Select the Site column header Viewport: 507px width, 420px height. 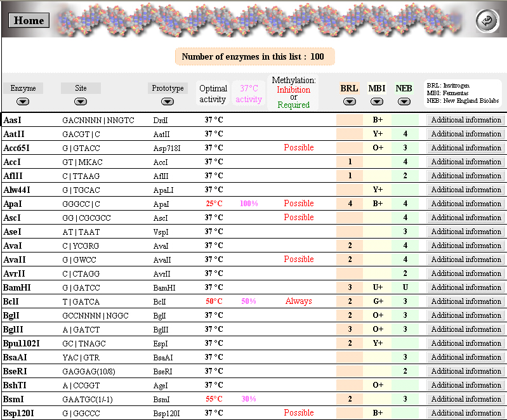click(x=81, y=88)
